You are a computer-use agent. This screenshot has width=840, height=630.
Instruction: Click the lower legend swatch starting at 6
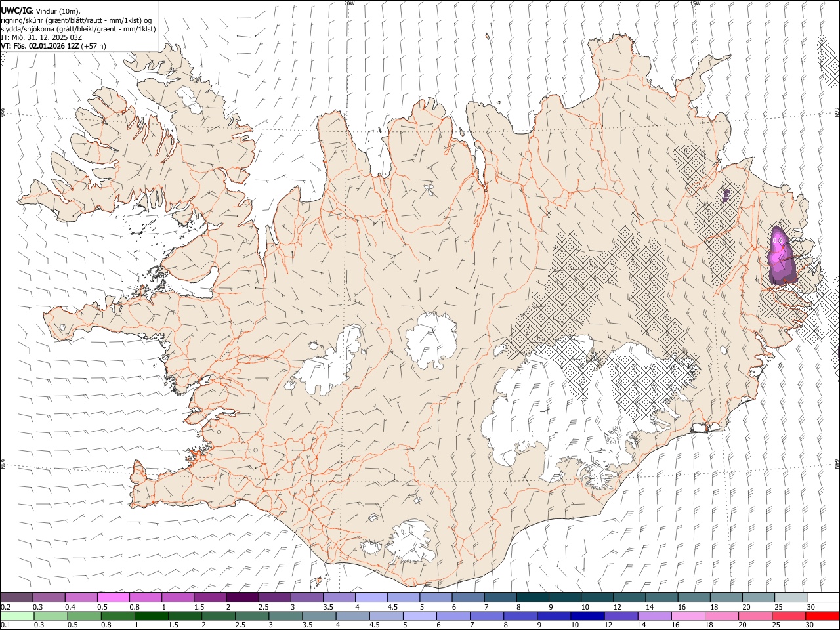tap(453, 616)
